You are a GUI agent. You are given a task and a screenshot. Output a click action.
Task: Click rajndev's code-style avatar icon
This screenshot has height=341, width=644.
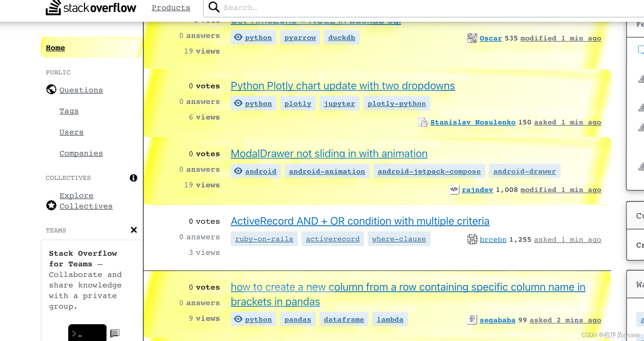(454, 189)
